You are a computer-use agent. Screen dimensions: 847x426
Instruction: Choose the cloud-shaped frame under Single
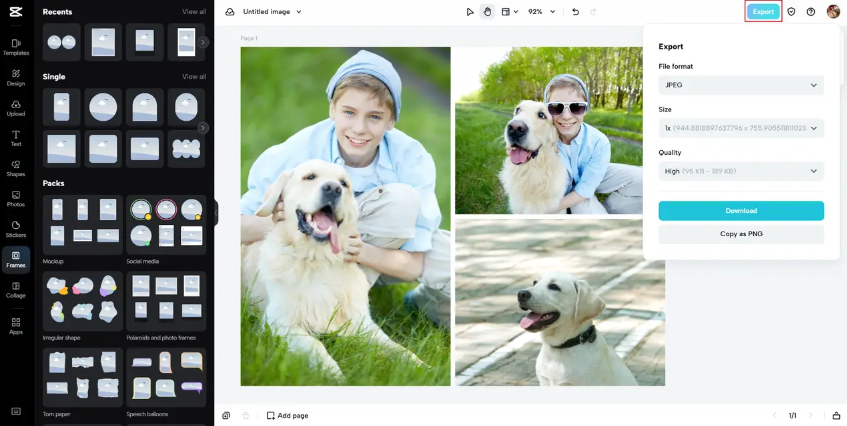186,148
